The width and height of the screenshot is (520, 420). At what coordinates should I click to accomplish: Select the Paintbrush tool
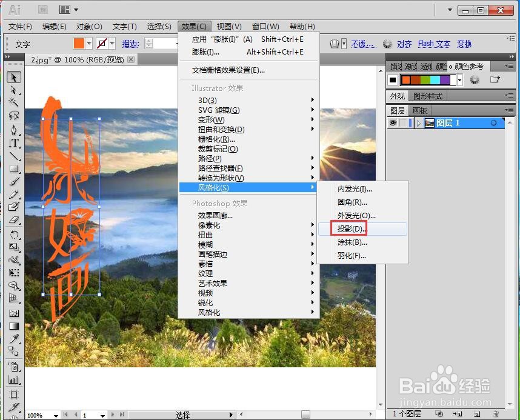pos(13,181)
